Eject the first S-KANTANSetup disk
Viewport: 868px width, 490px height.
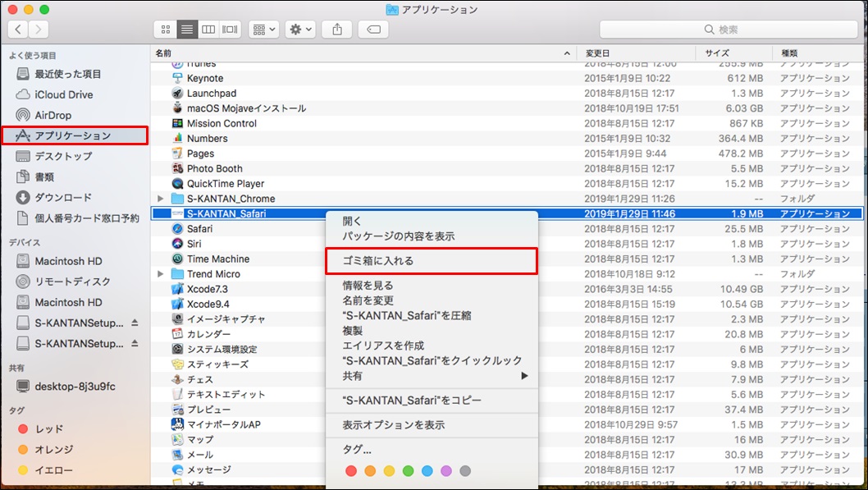135,323
